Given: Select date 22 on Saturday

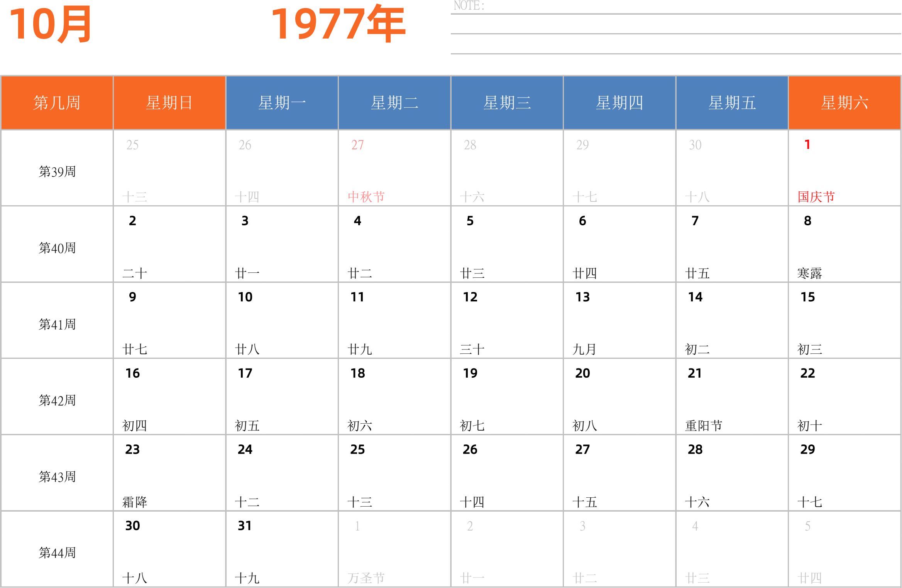Looking at the screenshot, I should (x=808, y=373).
